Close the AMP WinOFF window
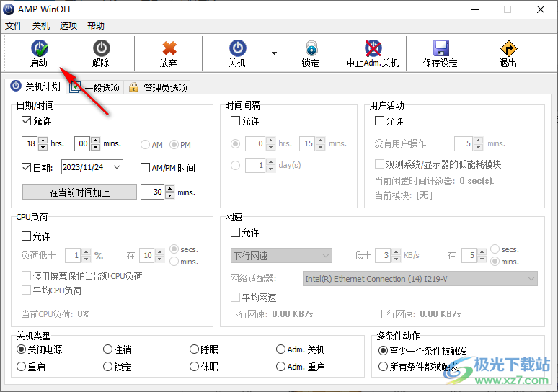The height and width of the screenshot is (392, 558). 541,9
